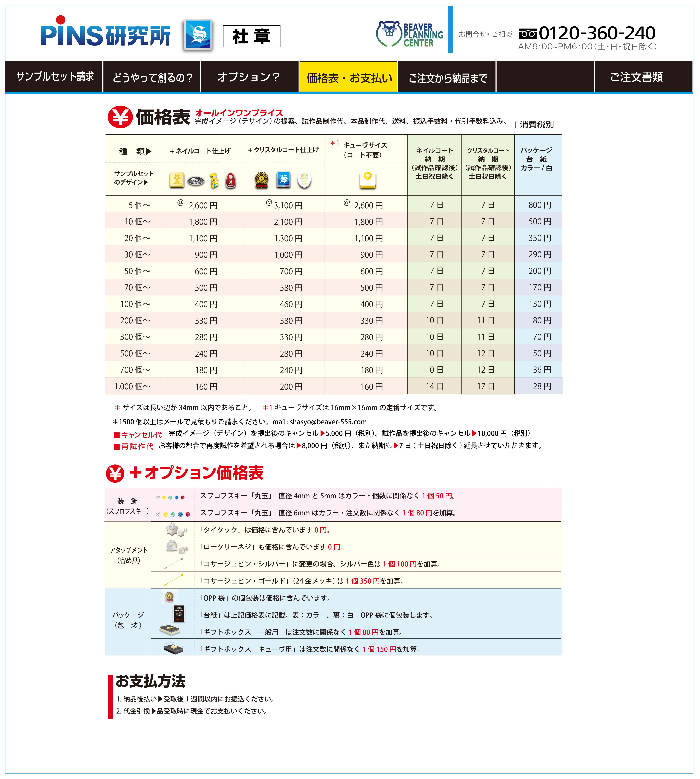The height and width of the screenshot is (779, 700).
Task: Click the 460円 price in 100個 row
Action: pos(291,304)
